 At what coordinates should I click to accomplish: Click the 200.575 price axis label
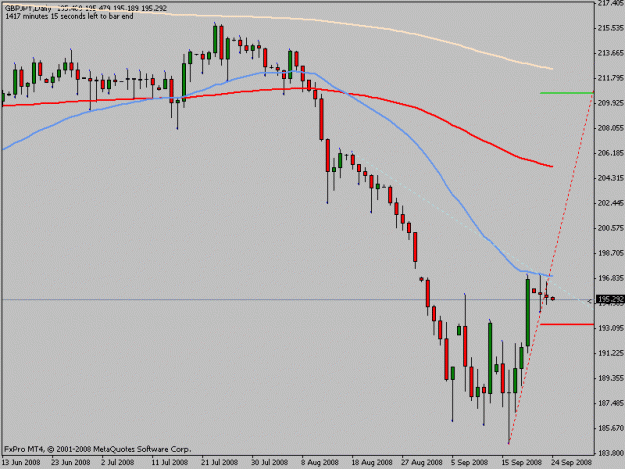click(x=610, y=228)
